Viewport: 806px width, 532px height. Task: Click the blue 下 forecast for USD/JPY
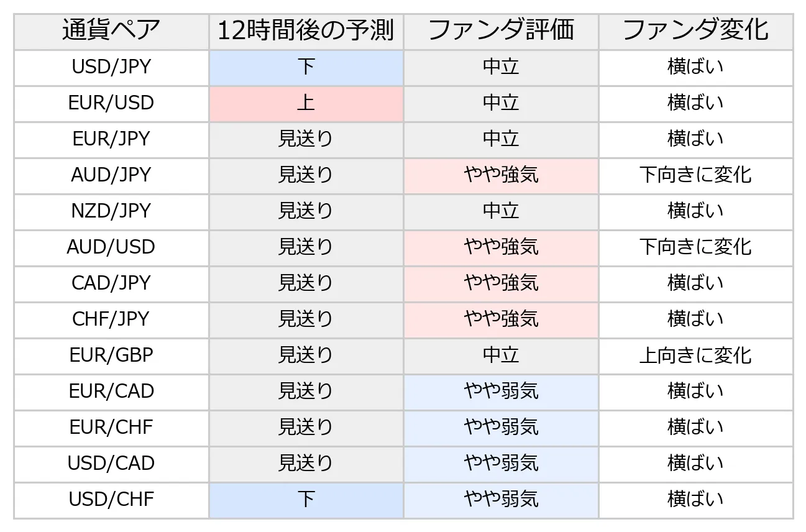tap(306, 66)
